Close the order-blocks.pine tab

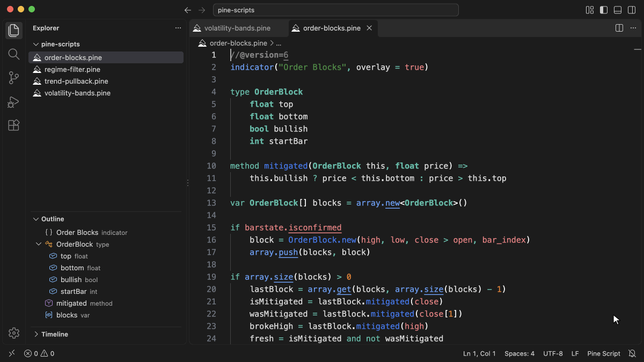[x=369, y=28]
